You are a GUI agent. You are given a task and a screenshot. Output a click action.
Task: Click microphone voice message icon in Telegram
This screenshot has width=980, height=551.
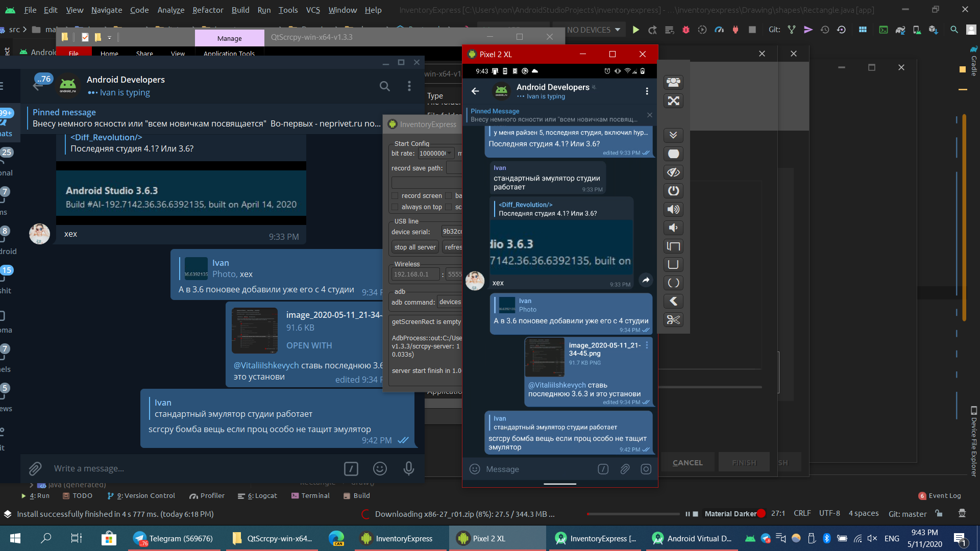pos(409,468)
